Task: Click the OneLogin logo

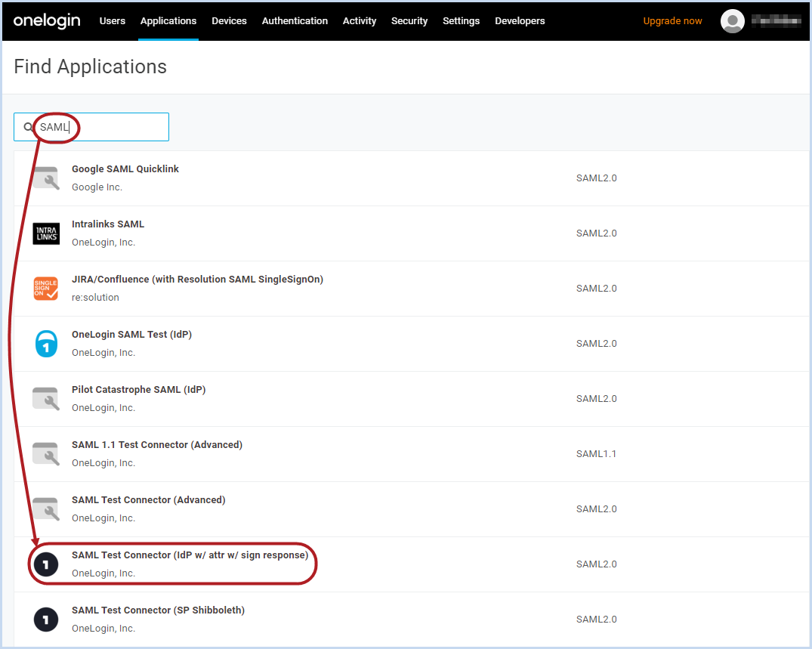Action: point(47,20)
